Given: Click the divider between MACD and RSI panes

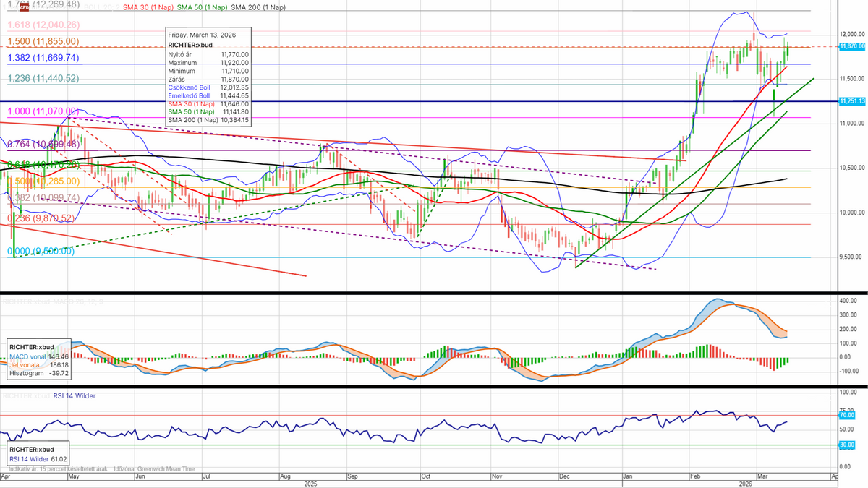Looking at the screenshot, I should pyautogui.click(x=434, y=387).
